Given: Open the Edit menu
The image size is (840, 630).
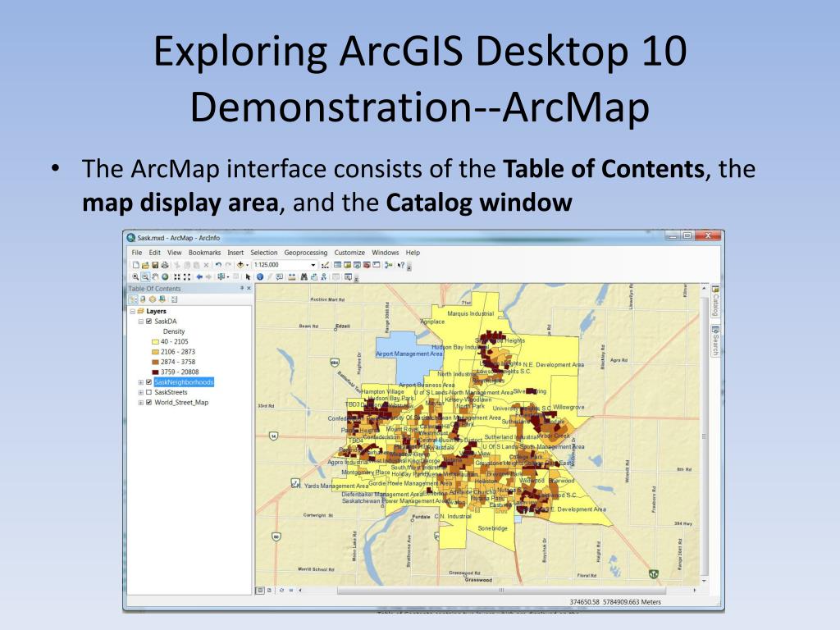Looking at the screenshot, I should point(155,253).
